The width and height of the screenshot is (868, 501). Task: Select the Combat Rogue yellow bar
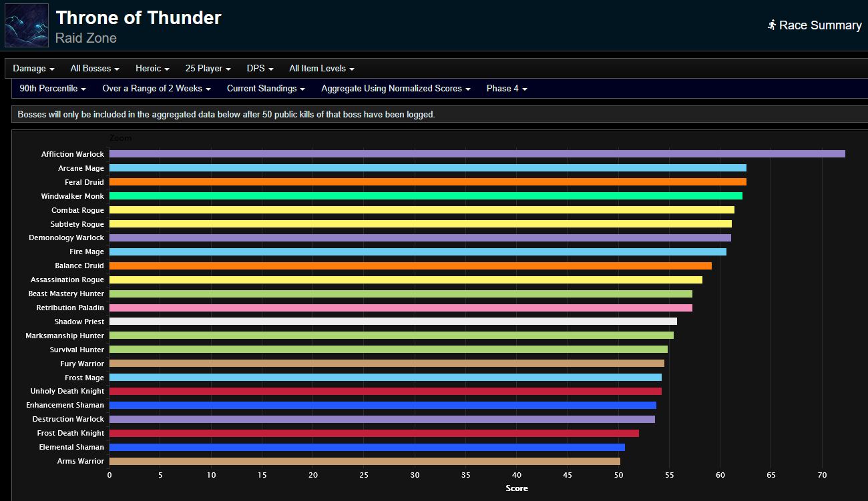[421, 210]
